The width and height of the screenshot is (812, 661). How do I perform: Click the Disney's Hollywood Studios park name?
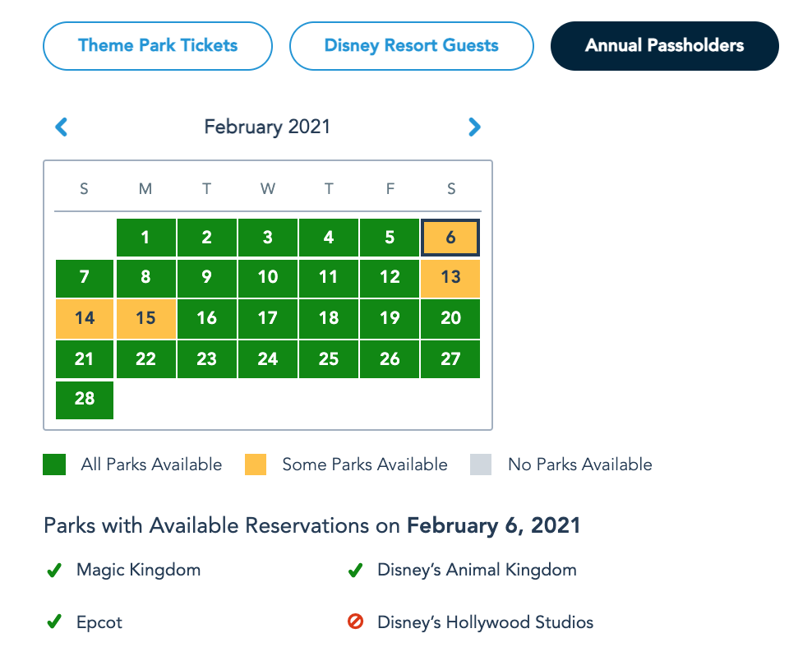pyautogui.click(x=485, y=622)
